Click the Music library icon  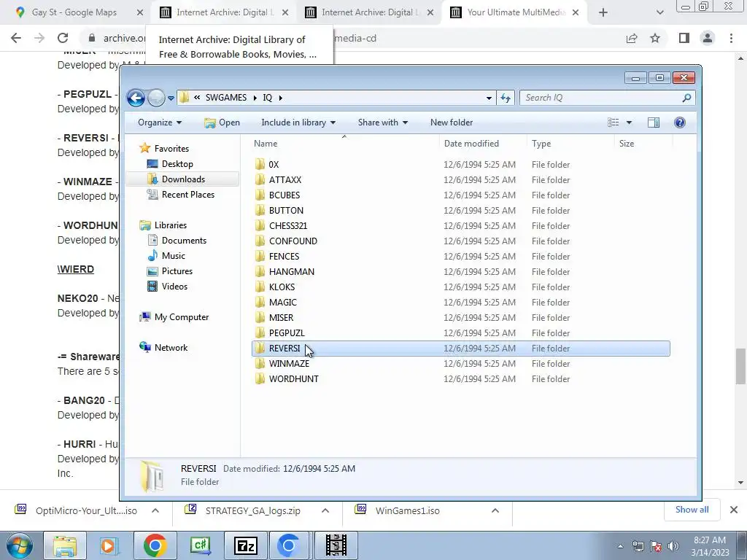point(152,256)
